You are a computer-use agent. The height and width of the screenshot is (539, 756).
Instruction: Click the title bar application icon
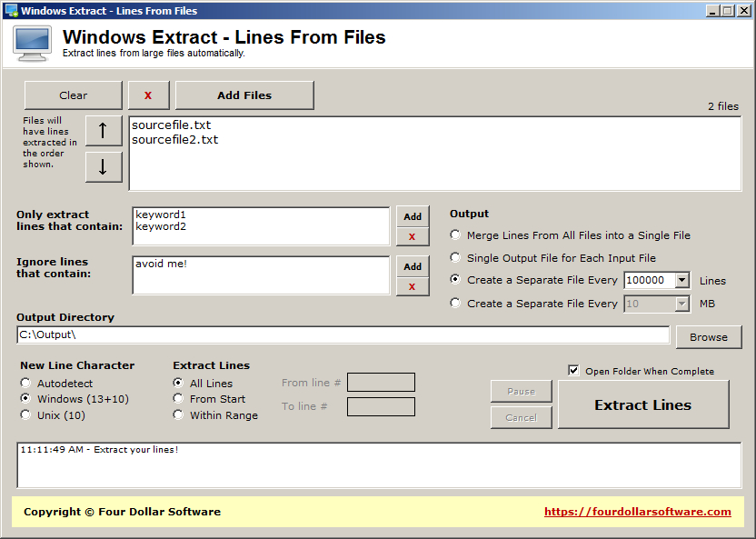11,11
